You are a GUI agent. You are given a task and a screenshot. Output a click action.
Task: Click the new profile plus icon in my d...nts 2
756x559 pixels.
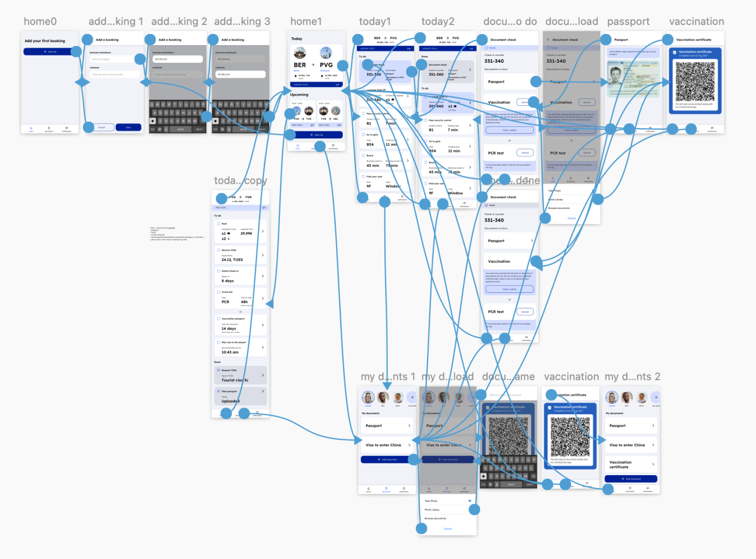coord(656,397)
